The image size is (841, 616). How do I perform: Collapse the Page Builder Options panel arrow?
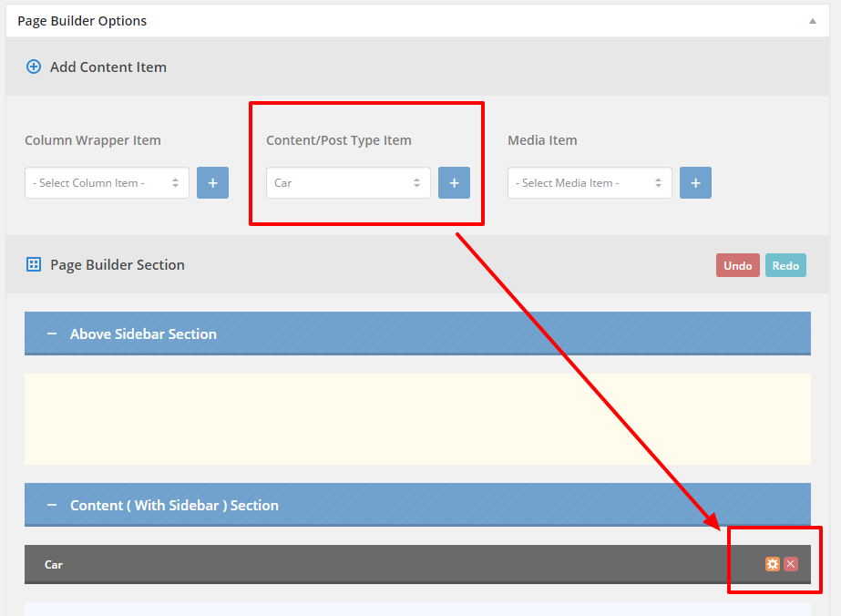[813, 21]
